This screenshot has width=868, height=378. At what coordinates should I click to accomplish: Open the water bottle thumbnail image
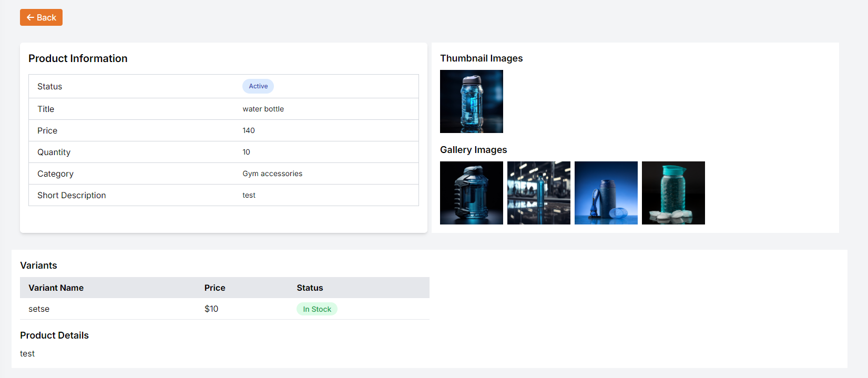[471, 101]
